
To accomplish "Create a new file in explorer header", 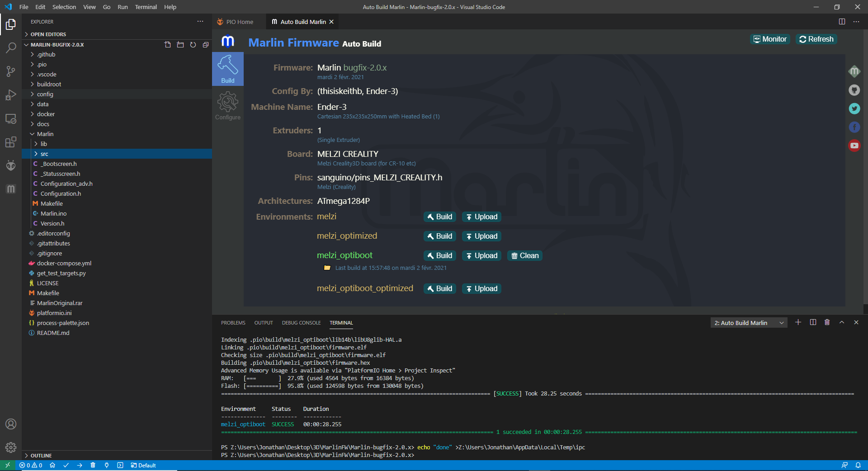I will (168, 45).
